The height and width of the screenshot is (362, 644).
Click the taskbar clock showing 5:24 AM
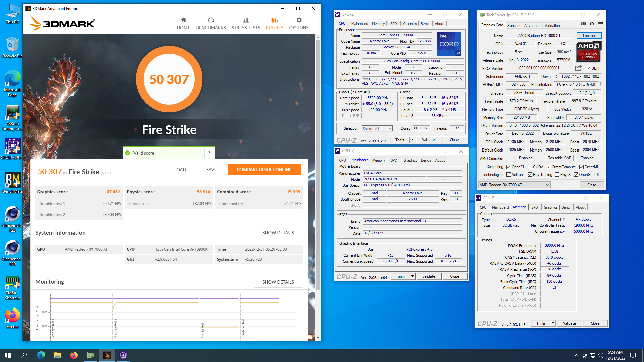click(x=615, y=355)
